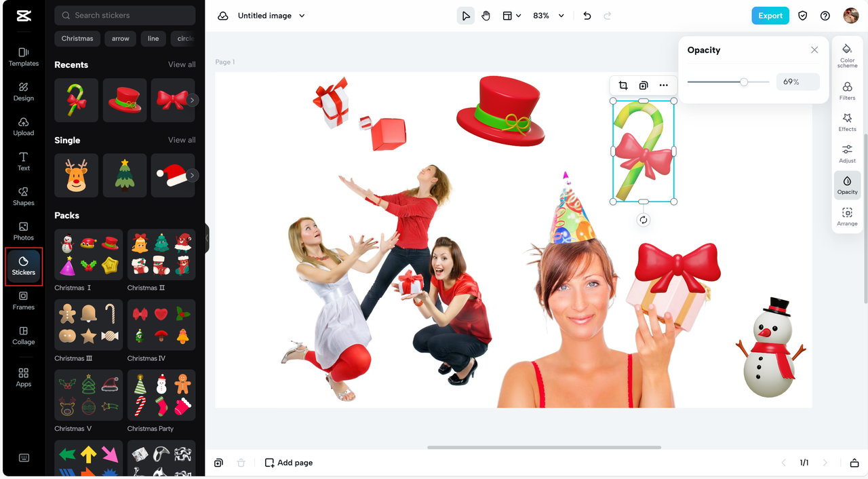
Task: Toggle the Opacity tool on right sidebar
Action: click(x=848, y=185)
